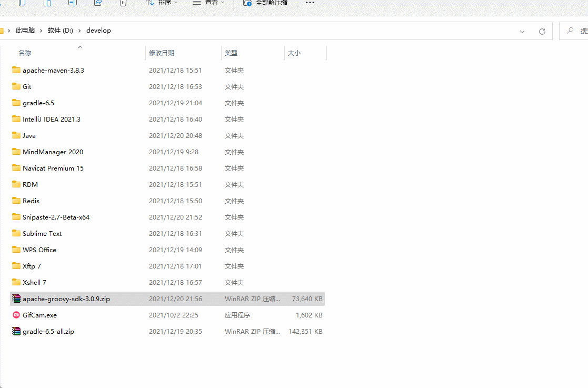Click the Rename icon in toolbar
588x388 pixels.
(x=73, y=3)
